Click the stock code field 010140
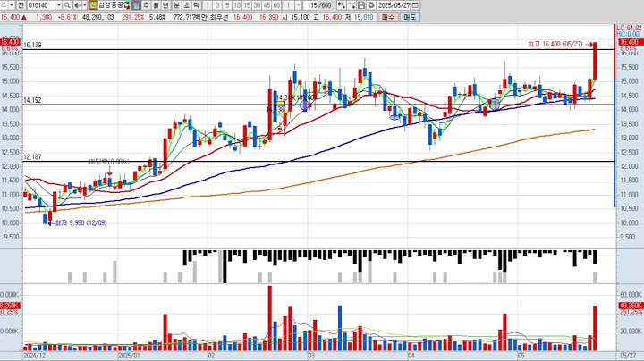 pos(41,5)
